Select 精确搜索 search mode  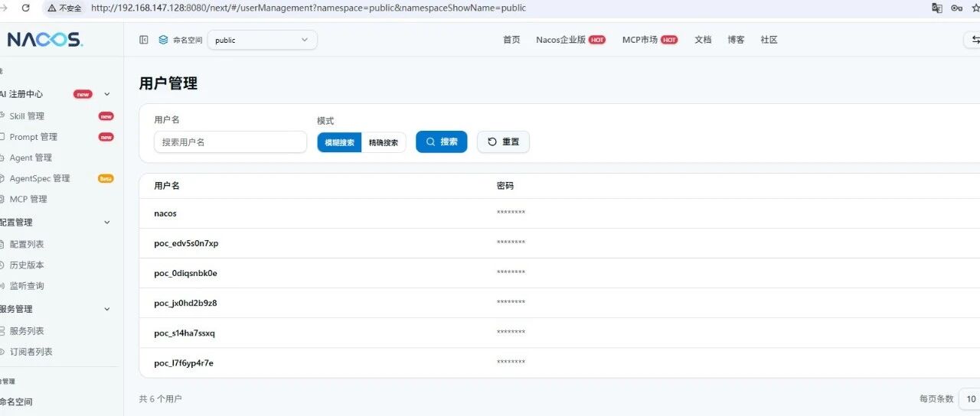click(384, 142)
